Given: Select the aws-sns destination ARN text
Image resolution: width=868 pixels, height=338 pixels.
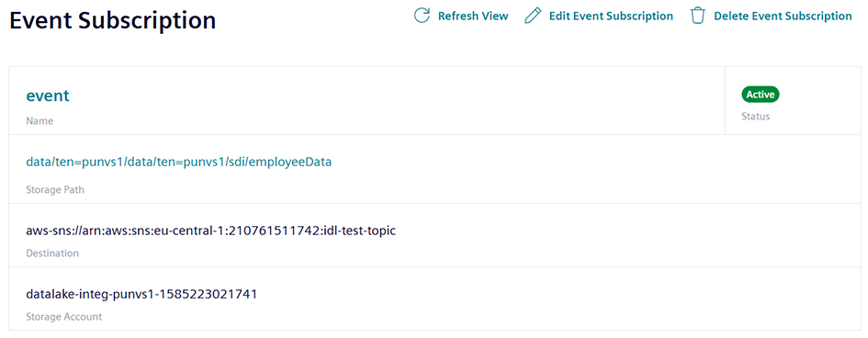Looking at the screenshot, I should 211,231.
